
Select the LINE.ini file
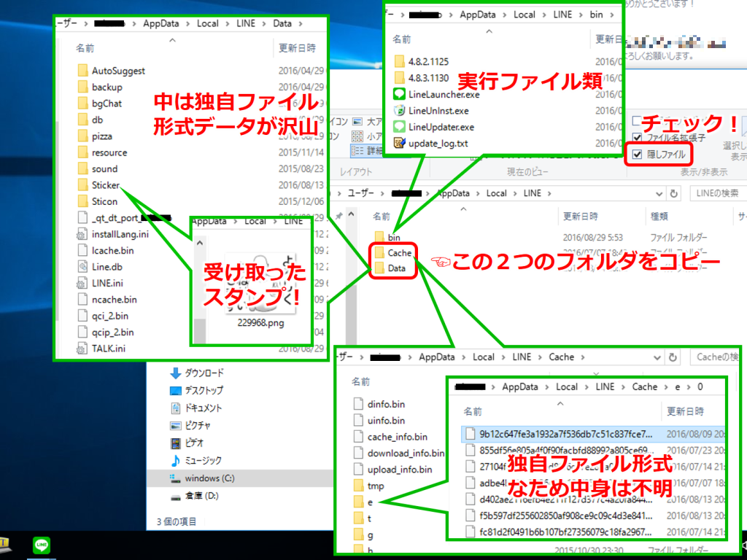[101, 283]
